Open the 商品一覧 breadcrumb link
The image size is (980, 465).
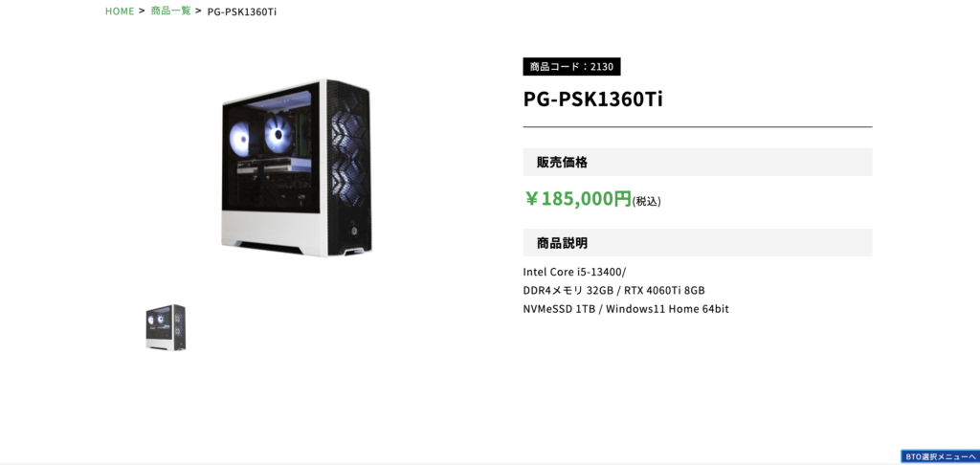[170, 11]
